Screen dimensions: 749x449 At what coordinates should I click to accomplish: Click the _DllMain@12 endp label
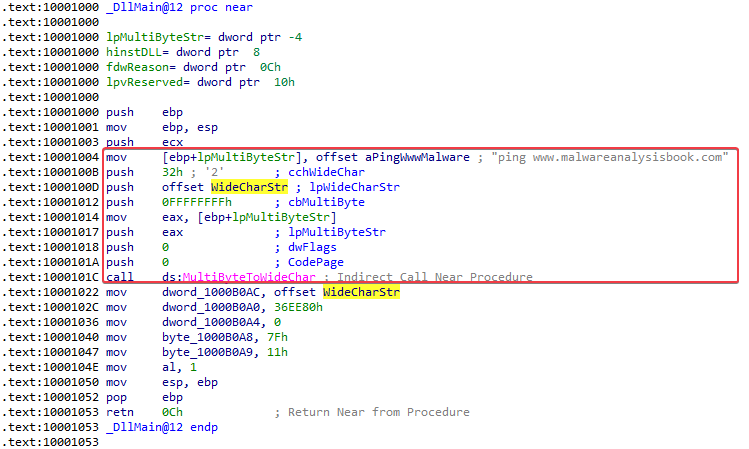pos(162,428)
